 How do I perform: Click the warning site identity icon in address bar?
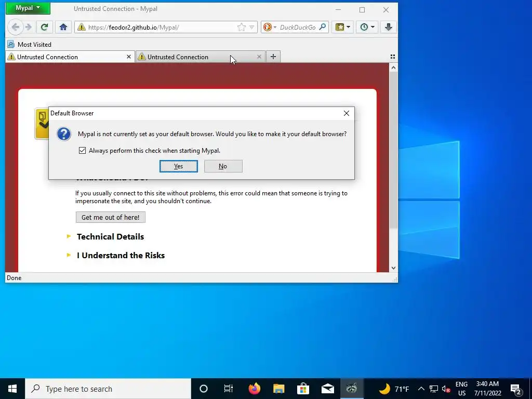click(82, 27)
